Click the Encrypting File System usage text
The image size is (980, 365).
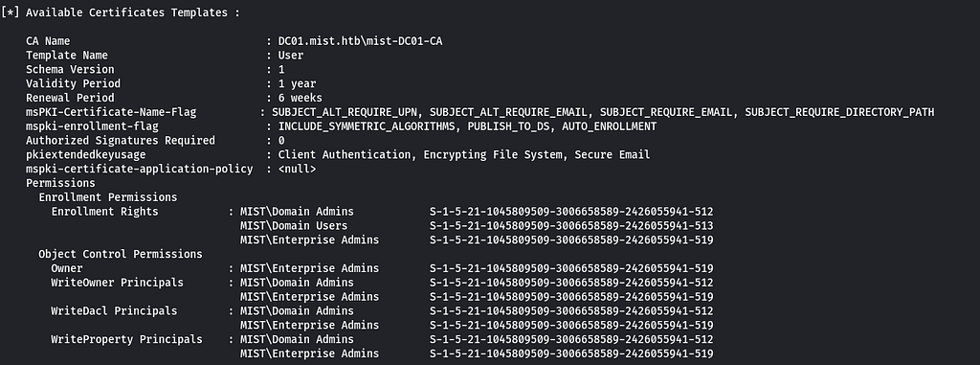point(493,154)
